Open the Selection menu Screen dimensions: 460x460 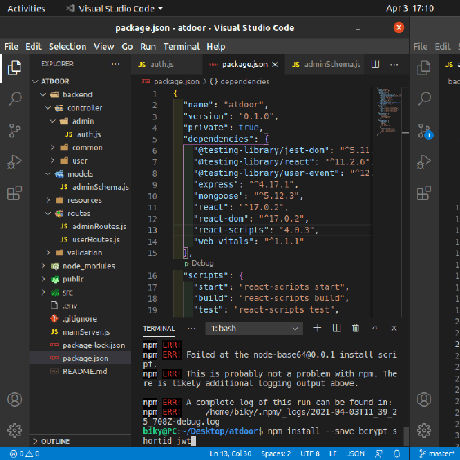click(x=68, y=47)
